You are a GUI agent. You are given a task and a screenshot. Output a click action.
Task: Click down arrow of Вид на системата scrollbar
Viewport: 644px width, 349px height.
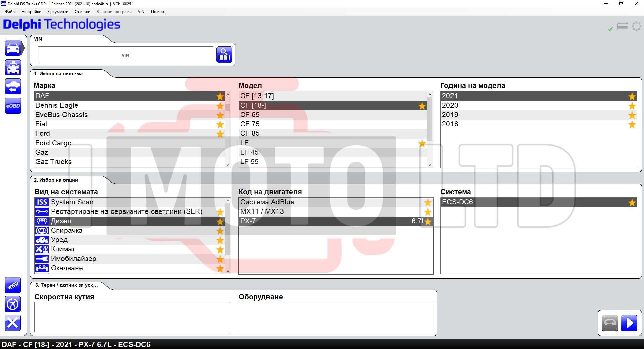click(x=228, y=271)
